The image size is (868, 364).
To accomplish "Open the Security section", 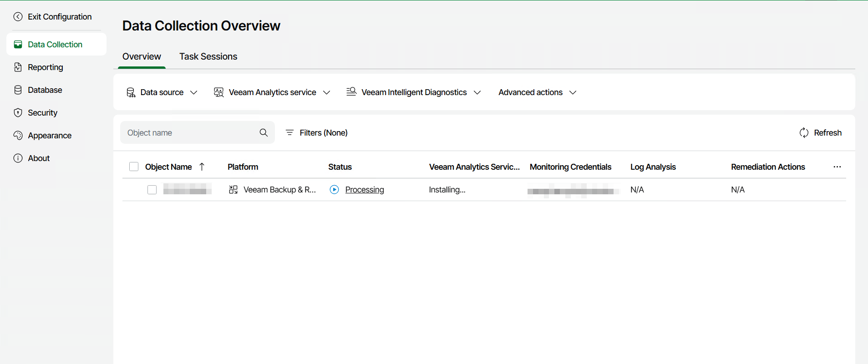I will [x=42, y=112].
